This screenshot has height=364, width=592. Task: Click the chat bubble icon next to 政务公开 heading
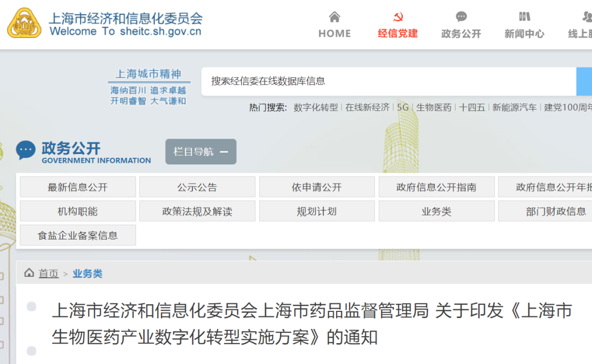(25, 150)
